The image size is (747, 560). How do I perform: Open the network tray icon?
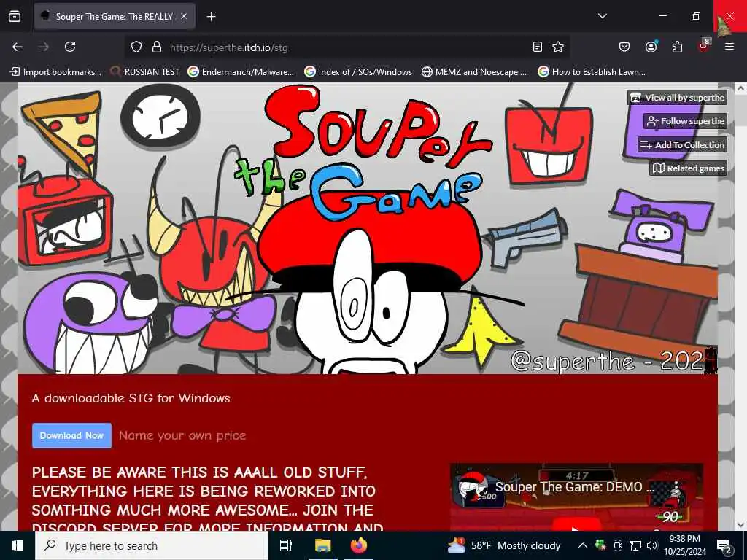(x=635, y=545)
